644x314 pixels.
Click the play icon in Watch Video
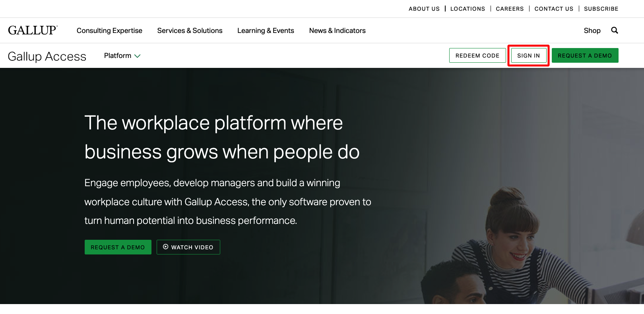(166, 247)
